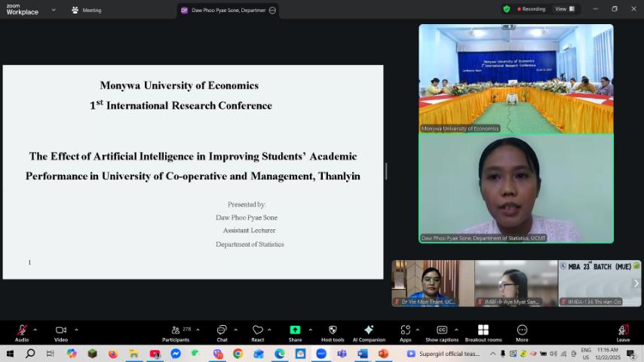Launch the AI Companion
The width and height of the screenshot is (644, 362).
point(369,330)
